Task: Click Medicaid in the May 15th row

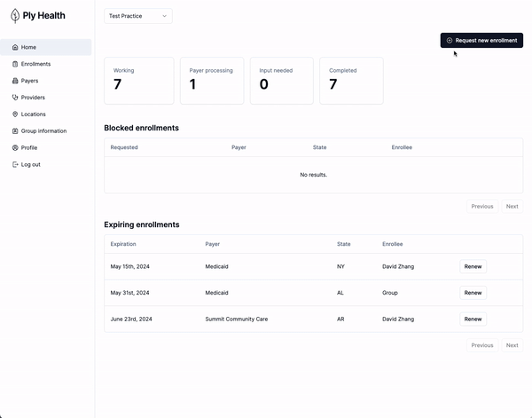Action: [217, 266]
